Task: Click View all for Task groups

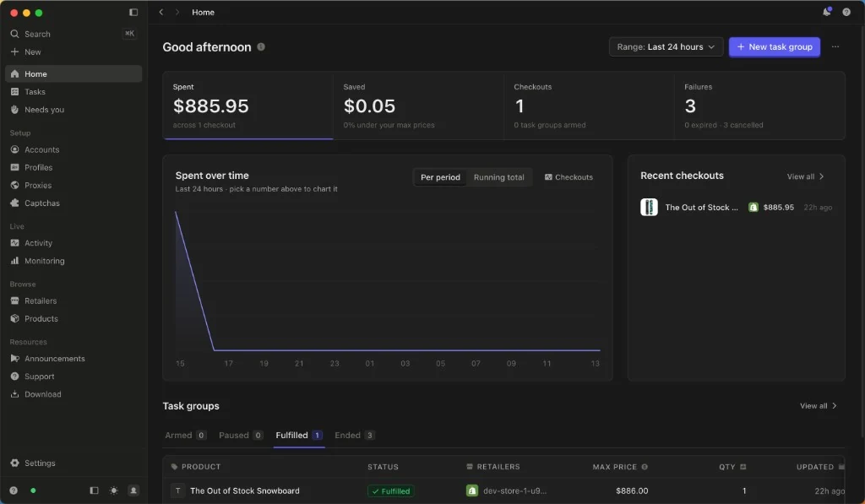Action: (x=818, y=406)
